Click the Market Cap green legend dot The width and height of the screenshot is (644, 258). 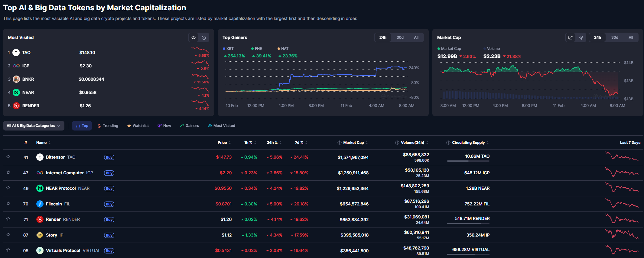[x=439, y=49]
